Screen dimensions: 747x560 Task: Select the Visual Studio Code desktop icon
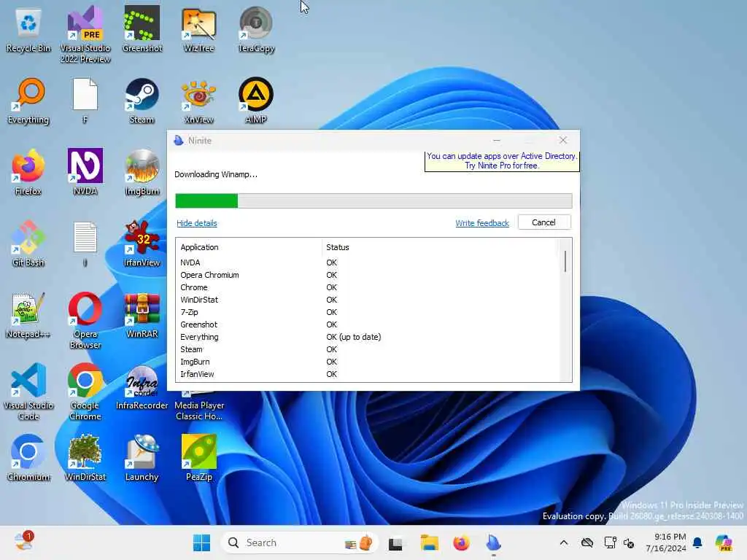(28, 392)
